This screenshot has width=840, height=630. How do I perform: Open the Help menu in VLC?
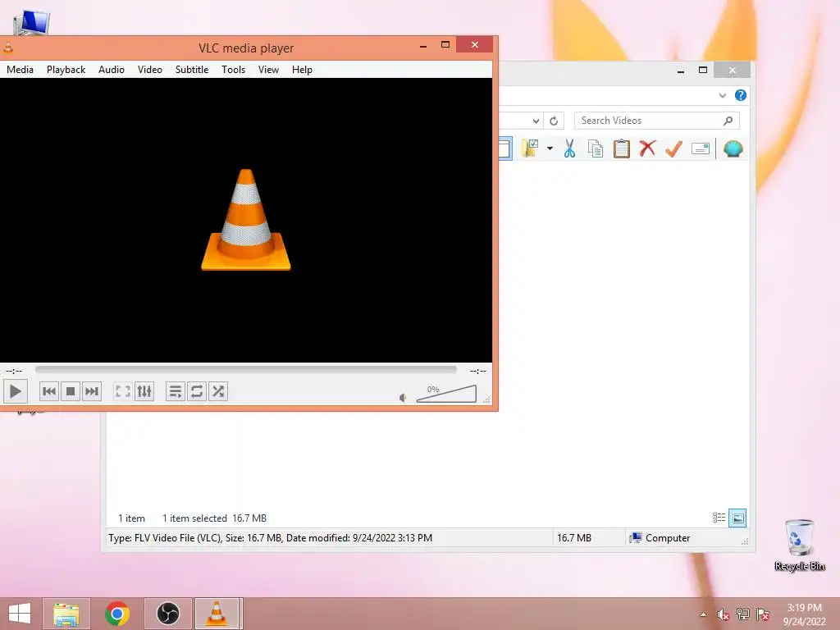pos(302,70)
